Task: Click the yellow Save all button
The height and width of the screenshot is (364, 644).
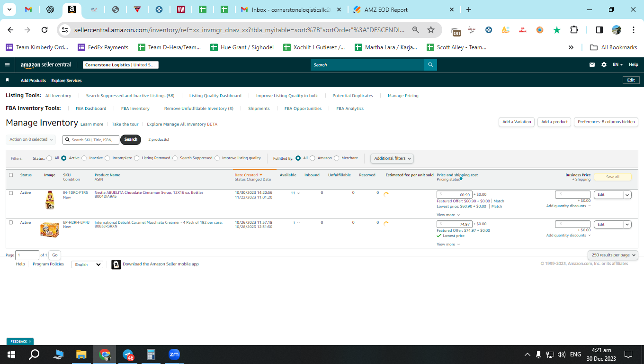Action: (613, 177)
